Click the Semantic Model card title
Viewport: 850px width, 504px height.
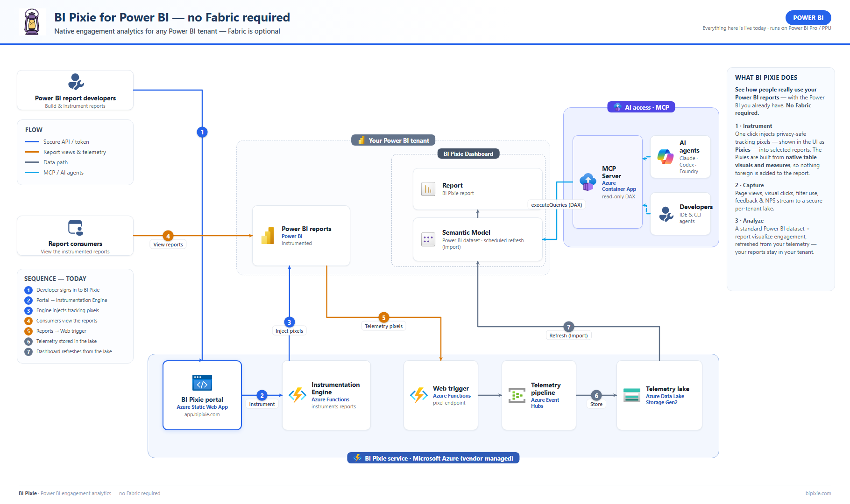pos(466,232)
